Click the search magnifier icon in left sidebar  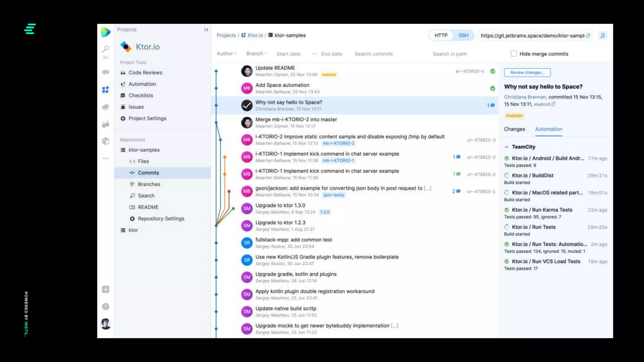tap(106, 49)
